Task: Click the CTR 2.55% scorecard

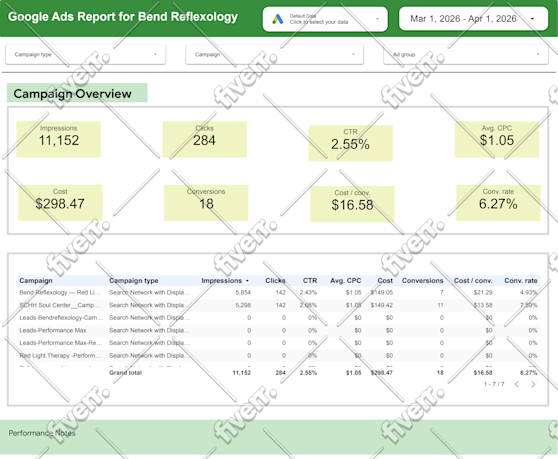Action: pos(351,143)
